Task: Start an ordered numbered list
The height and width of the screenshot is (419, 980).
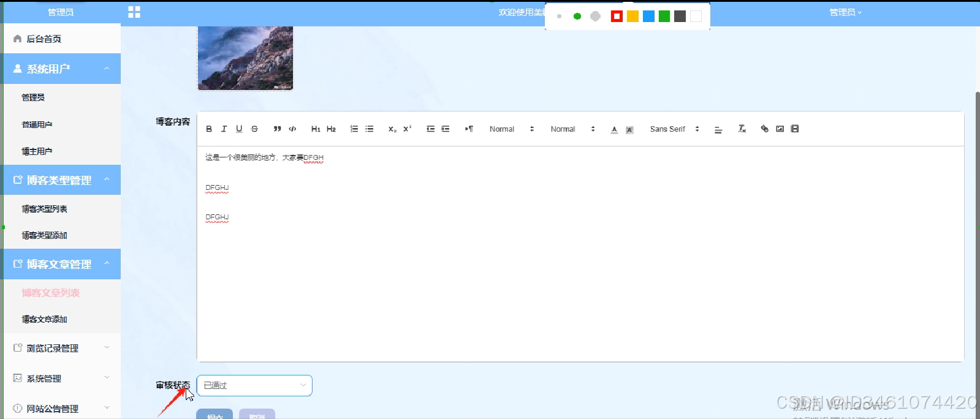Action: [354, 129]
